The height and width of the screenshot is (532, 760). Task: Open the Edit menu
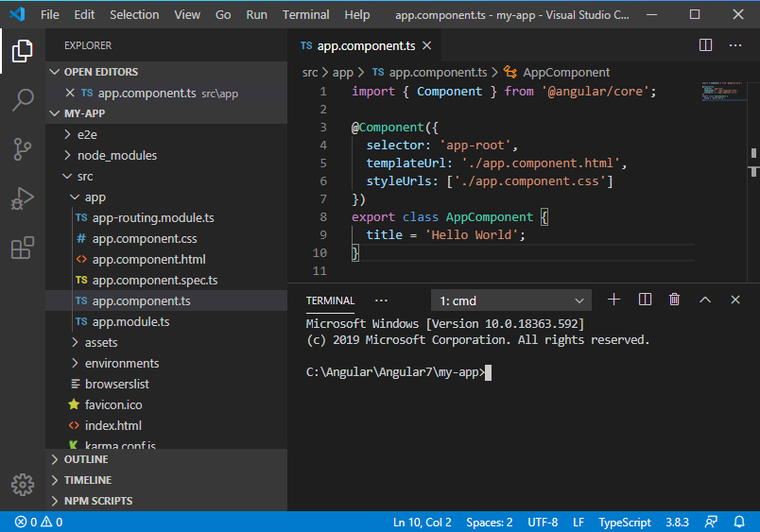point(84,14)
